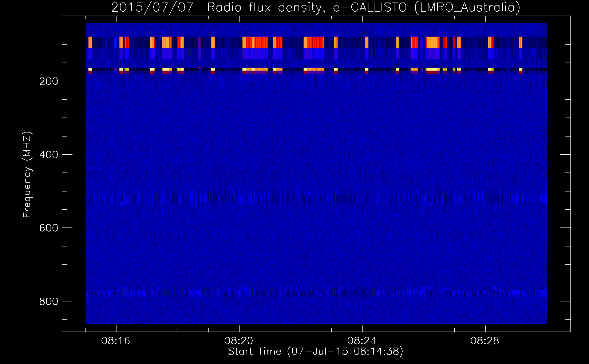589x364 pixels.
Task: Click the faint horizontal band below 800 MHz
Action: 316,293
